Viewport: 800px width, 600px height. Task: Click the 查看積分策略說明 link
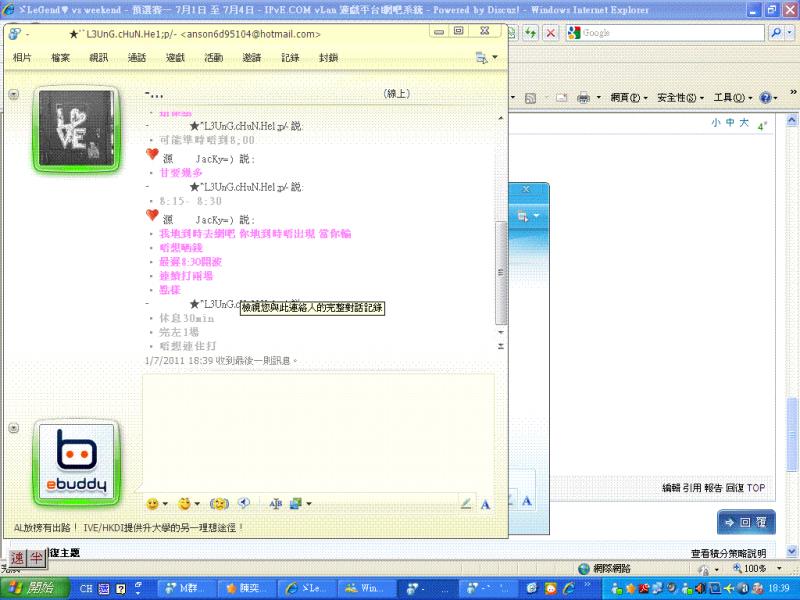728,553
